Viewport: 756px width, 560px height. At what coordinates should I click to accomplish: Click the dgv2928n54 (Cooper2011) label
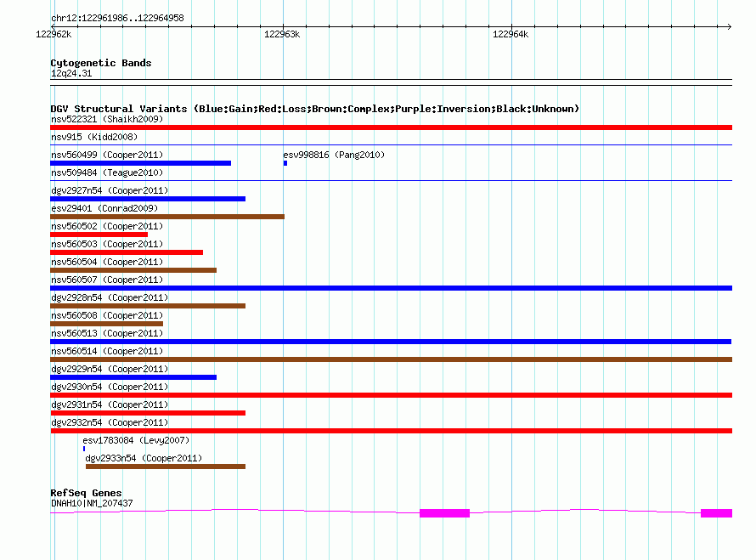pos(110,297)
